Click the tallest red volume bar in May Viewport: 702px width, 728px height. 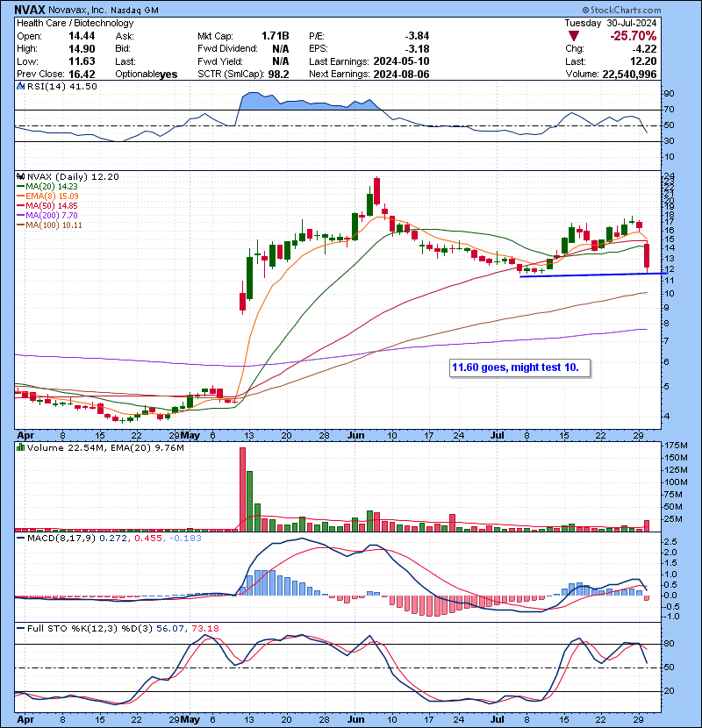[242, 489]
